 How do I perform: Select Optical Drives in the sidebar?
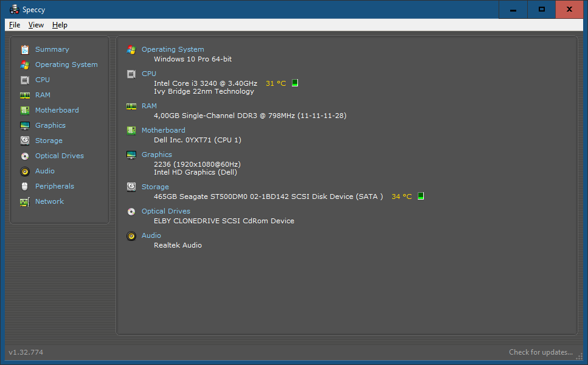click(x=60, y=156)
